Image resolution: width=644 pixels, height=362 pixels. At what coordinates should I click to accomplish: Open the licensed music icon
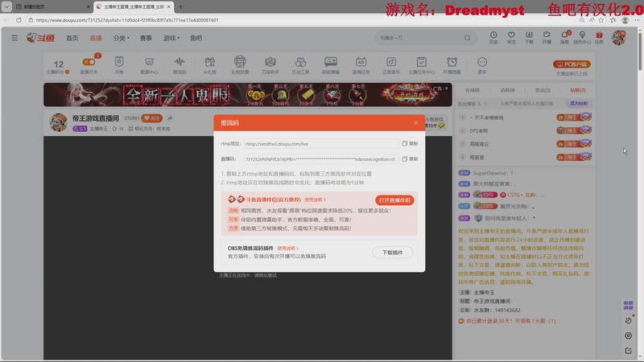point(391,65)
